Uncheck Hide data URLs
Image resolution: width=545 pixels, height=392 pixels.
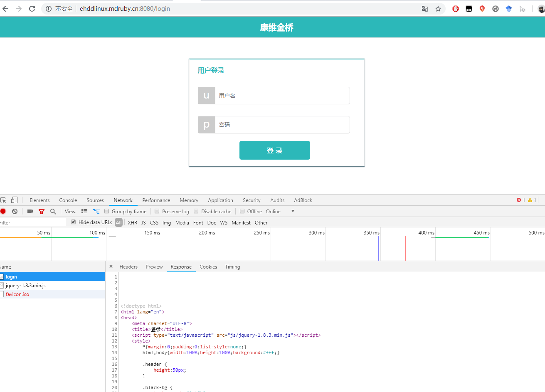74,222
